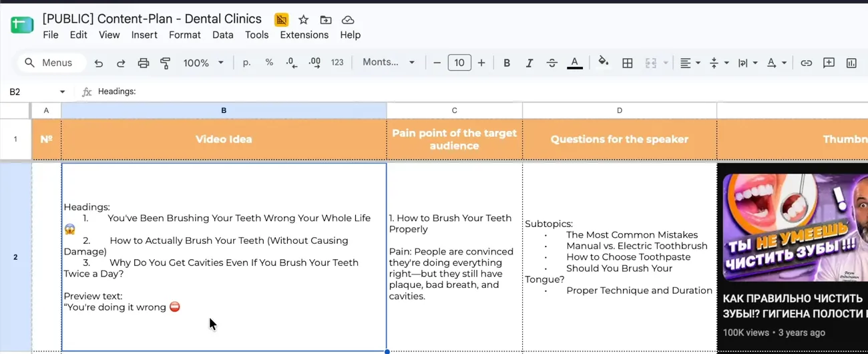This screenshot has height=354, width=868.
Task: Open the Montserrat font dropdown
Action: tap(389, 63)
